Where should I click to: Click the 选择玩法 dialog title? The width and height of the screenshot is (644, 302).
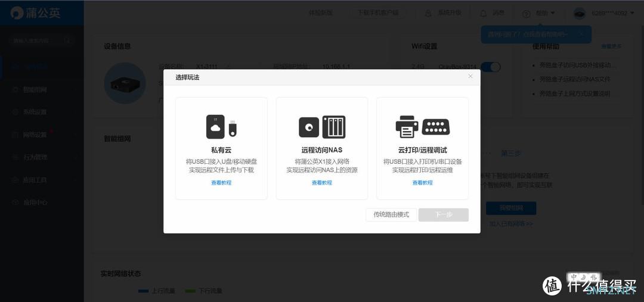(187, 77)
